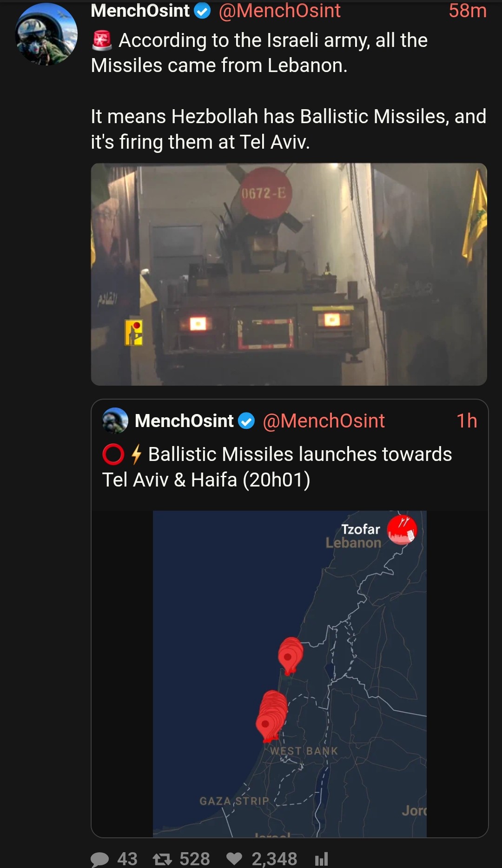Tap the MenchOsint display name at top

point(140,11)
